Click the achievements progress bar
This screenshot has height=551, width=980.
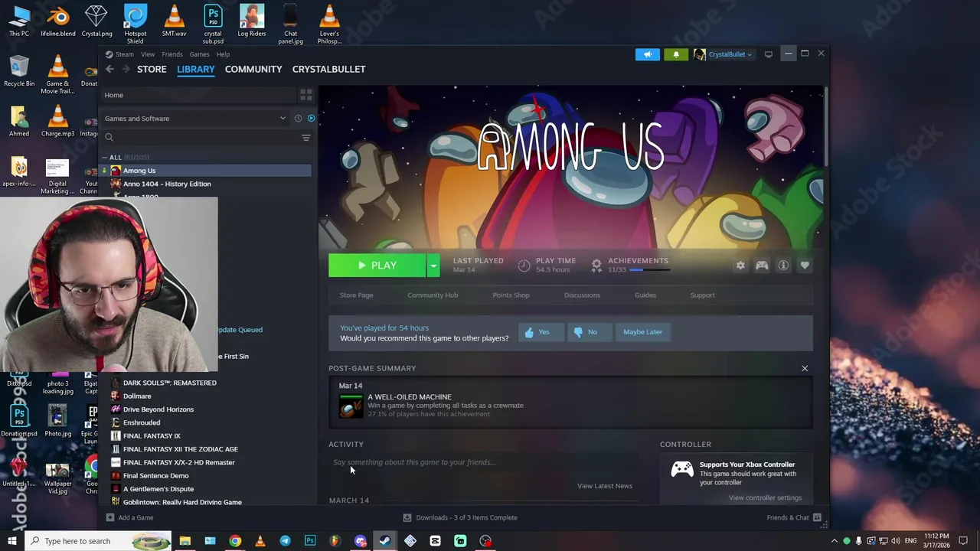point(649,270)
